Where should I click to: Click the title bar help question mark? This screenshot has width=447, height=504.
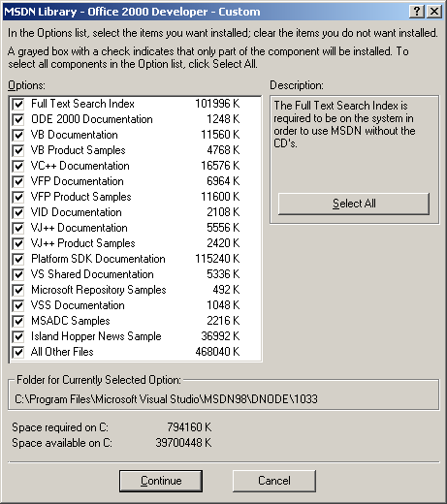[417, 12]
